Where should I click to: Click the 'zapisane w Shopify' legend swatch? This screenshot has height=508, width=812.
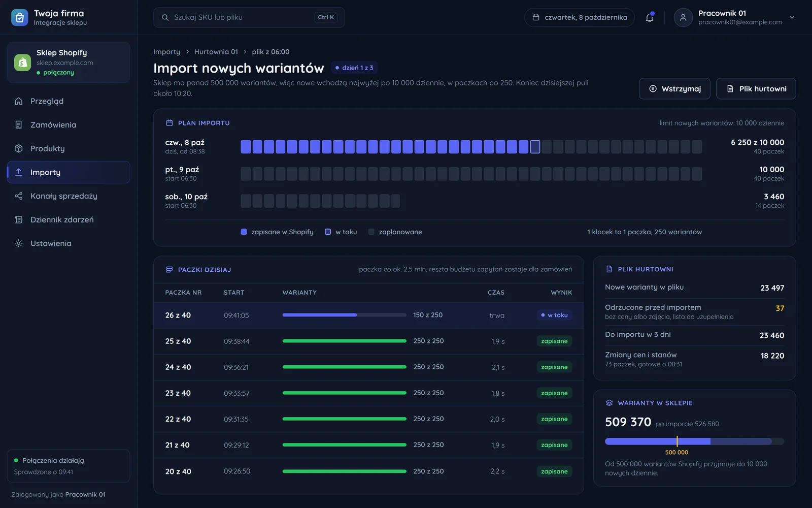click(244, 232)
